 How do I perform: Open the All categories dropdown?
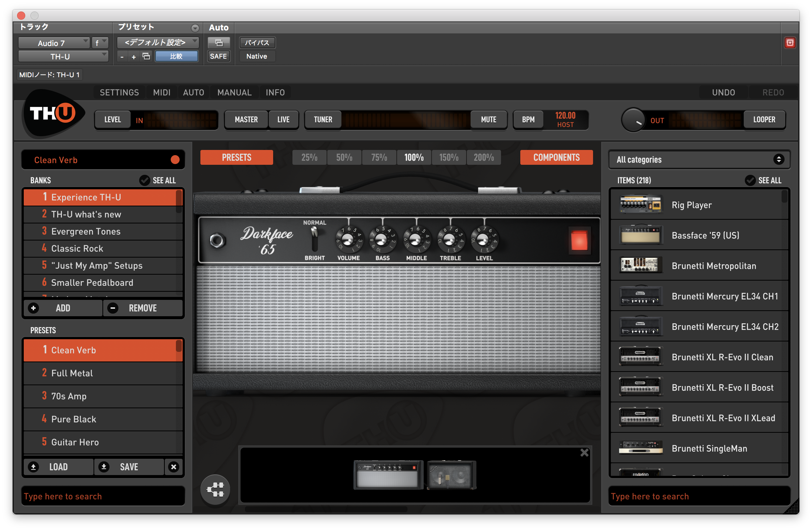click(699, 160)
